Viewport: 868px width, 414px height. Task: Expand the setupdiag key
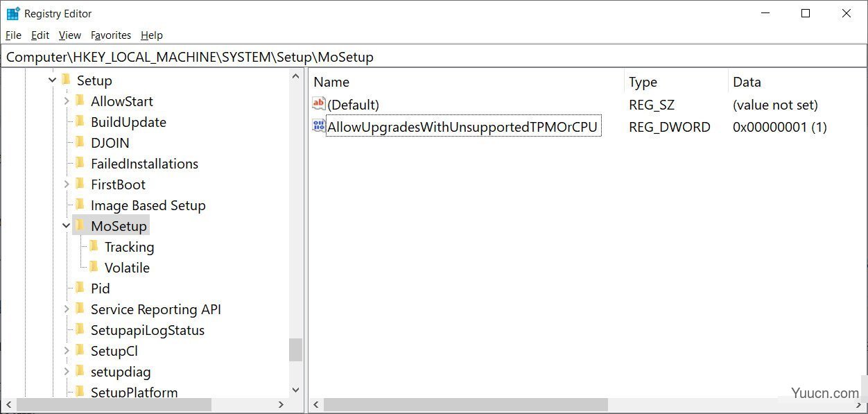point(67,372)
